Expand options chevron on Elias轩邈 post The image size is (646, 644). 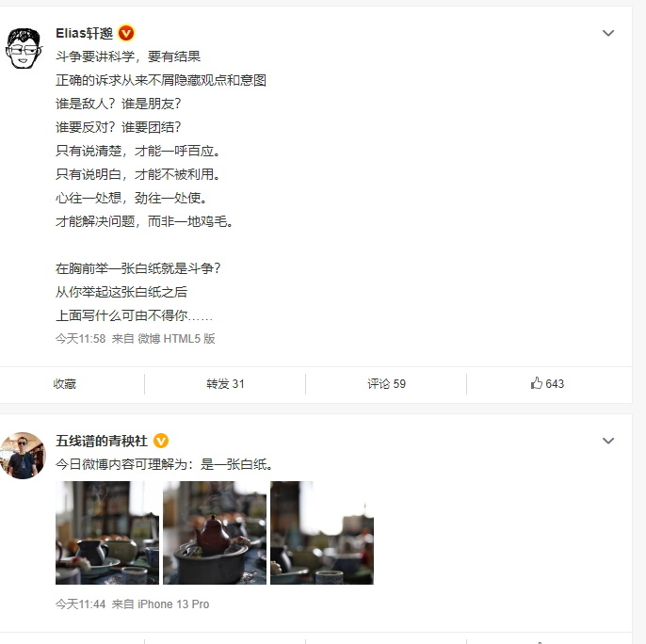[608, 33]
